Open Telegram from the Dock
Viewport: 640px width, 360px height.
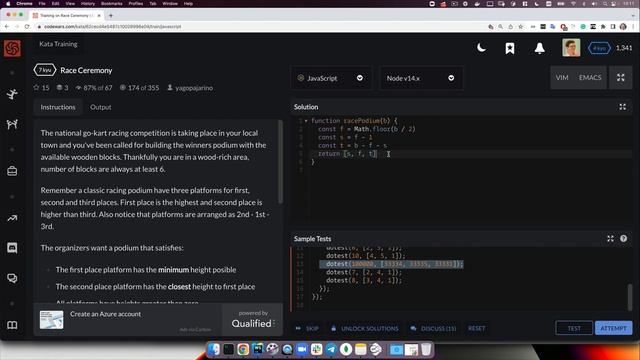(x=331, y=349)
